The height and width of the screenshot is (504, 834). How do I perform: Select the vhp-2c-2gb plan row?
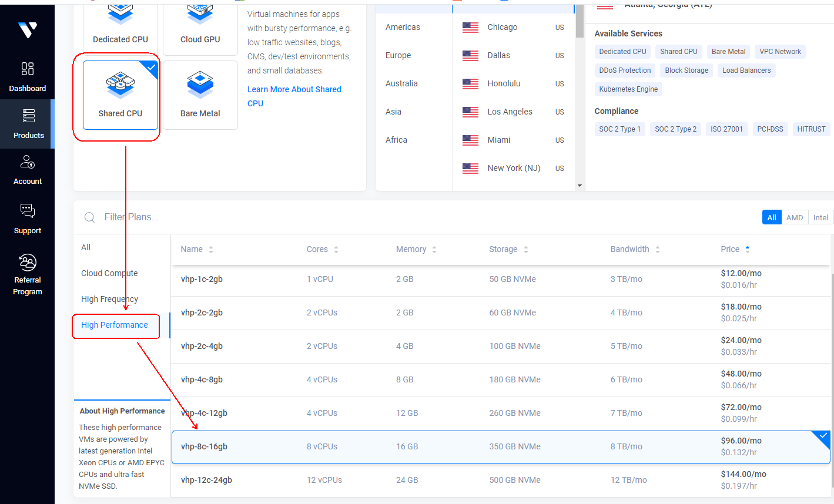point(501,313)
